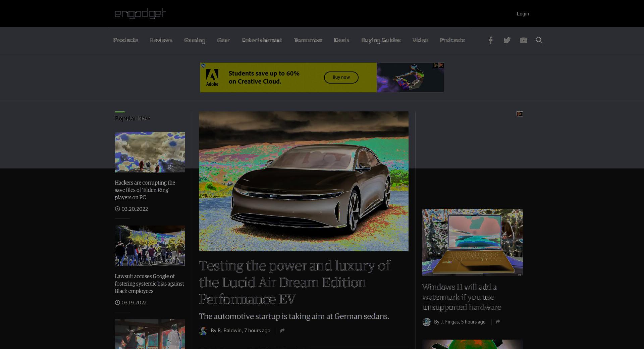This screenshot has width=644, height=349.
Task: Click the Popular Now heading
Action: click(132, 118)
